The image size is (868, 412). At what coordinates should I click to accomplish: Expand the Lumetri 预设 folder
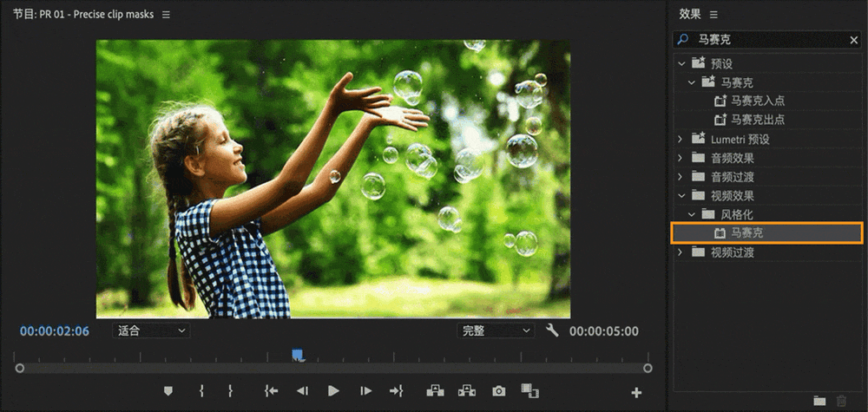681,140
